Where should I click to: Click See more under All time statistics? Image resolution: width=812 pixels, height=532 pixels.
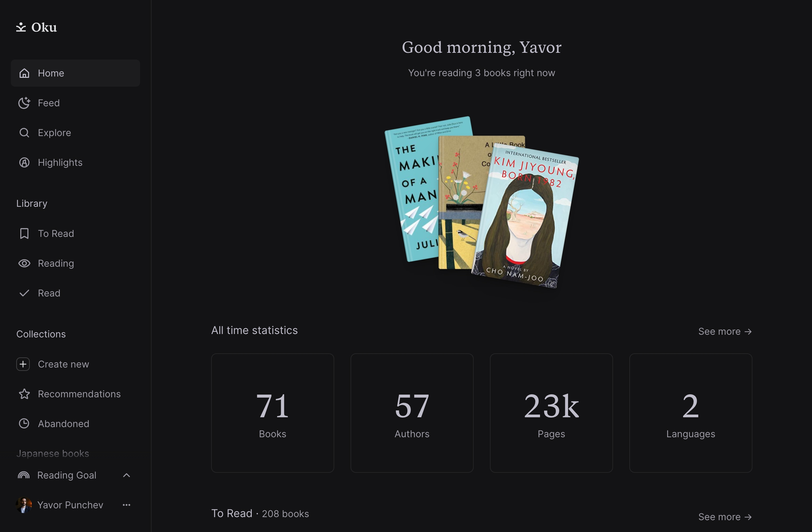coord(725,331)
